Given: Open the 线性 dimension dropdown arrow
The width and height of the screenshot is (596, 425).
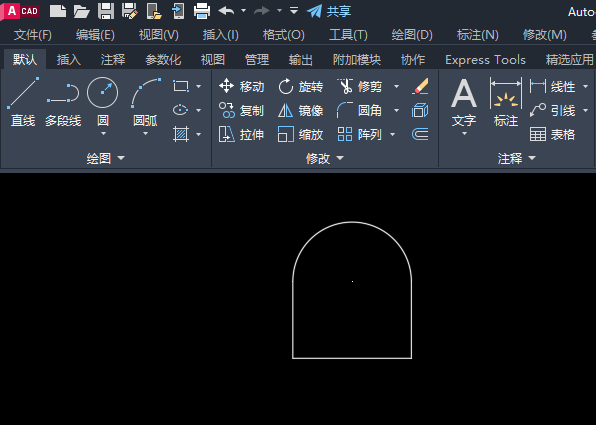Looking at the screenshot, I should [586, 87].
